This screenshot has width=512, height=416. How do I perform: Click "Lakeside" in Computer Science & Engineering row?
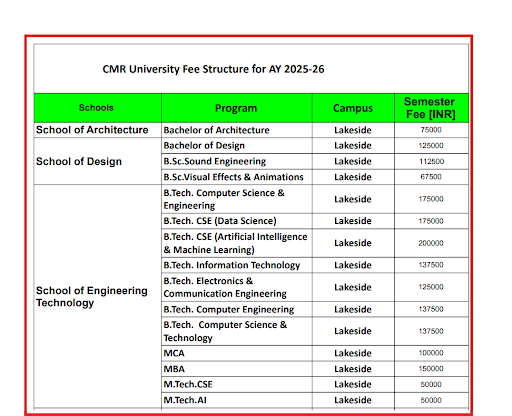coord(353,199)
